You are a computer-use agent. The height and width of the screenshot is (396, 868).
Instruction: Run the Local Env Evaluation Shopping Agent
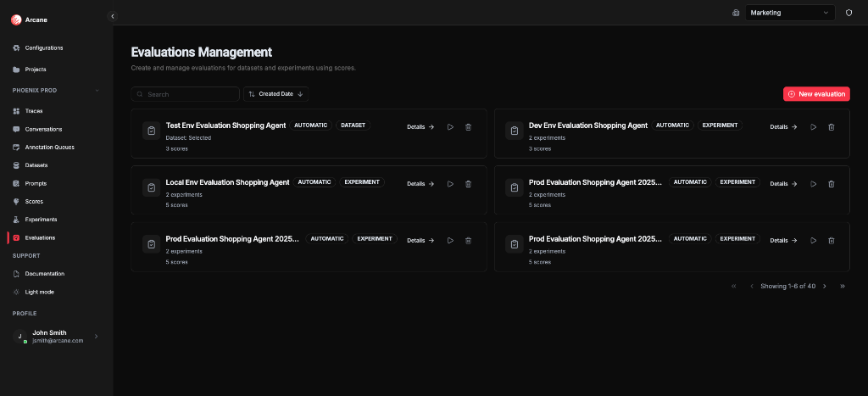(450, 184)
